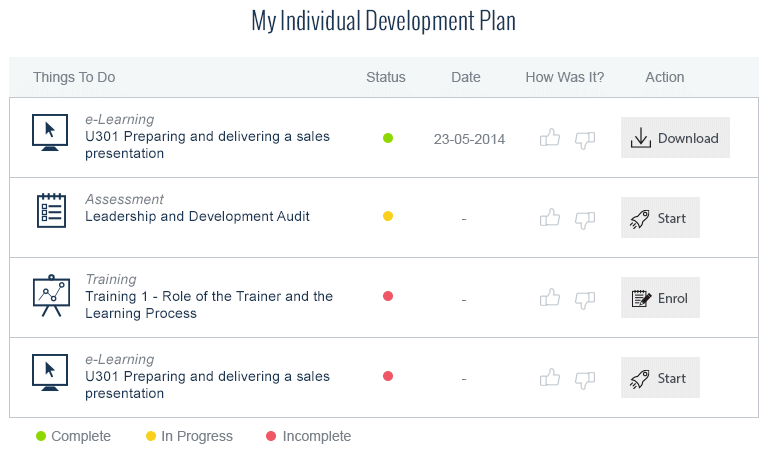Start the Leadership and Development Audit
Image resolution: width=772 pixels, height=454 pixels.
tap(660, 218)
